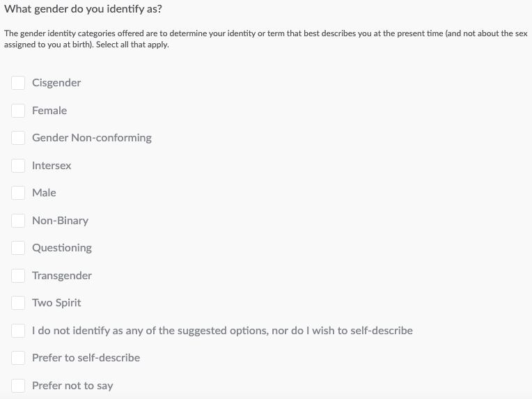Click the 'Non-Binary' label text

(x=60, y=221)
